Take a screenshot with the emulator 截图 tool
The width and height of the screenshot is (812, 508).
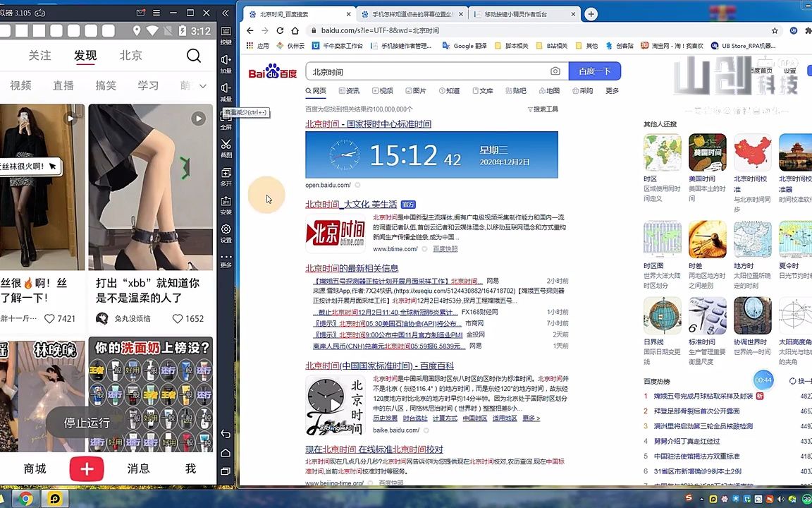coord(226,146)
